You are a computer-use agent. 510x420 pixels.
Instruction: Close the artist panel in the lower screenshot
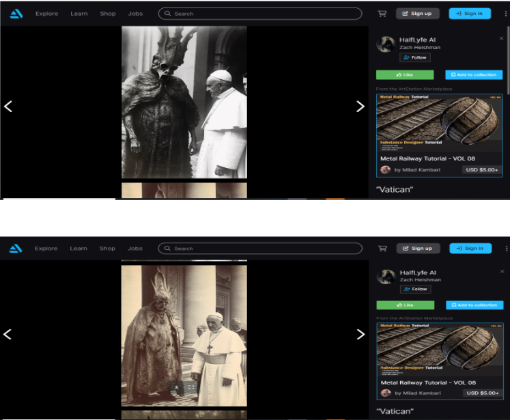tap(502, 271)
